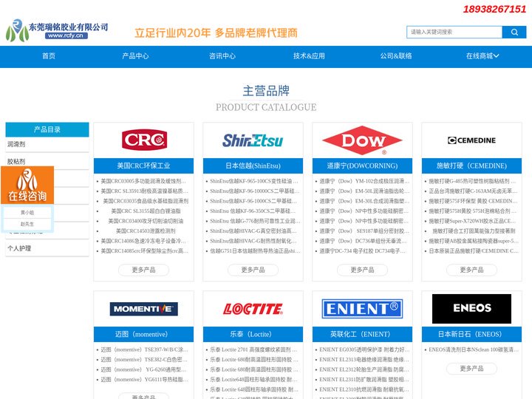The width and height of the screenshot is (532, 399).
Task: Open product 施敏打硬G-485热可塑性树脂粘结剂
Action: 472,181
